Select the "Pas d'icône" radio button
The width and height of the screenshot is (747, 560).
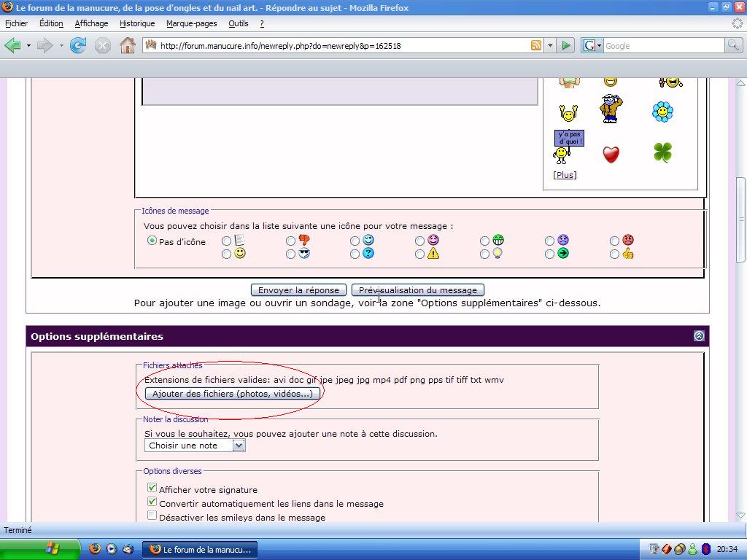152,241
